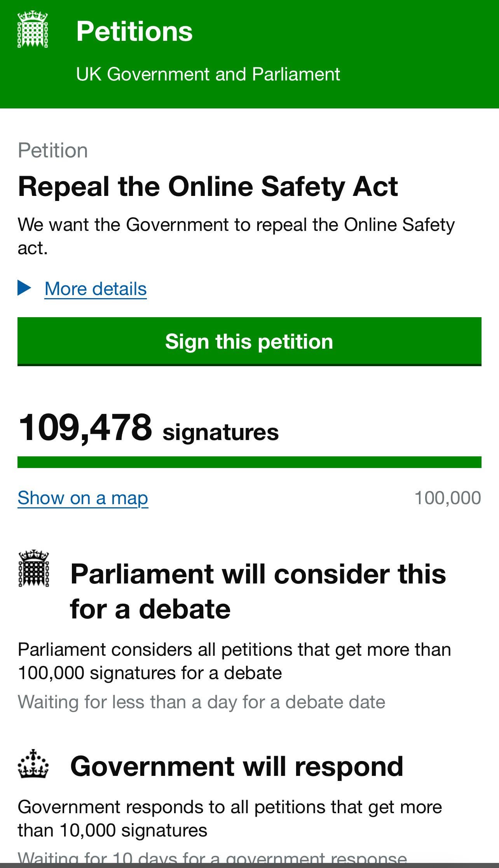Click the crown icon beside Government will respond
Screen dimensions: 499x868
point(33,764)
